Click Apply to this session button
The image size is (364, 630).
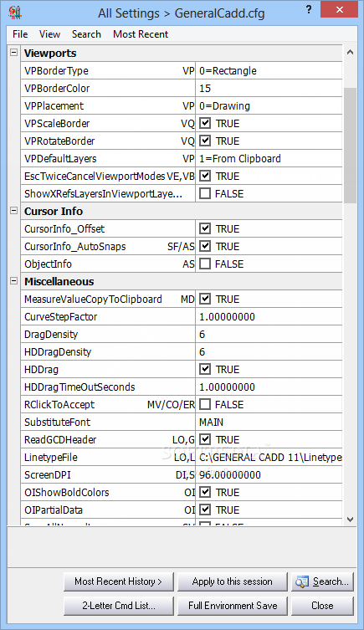pos(233,581)
